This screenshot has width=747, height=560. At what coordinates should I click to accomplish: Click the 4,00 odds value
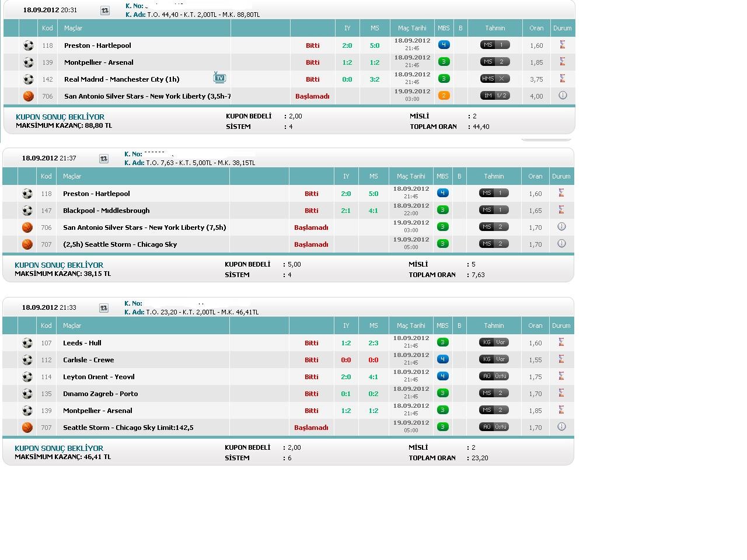point(536,96)
